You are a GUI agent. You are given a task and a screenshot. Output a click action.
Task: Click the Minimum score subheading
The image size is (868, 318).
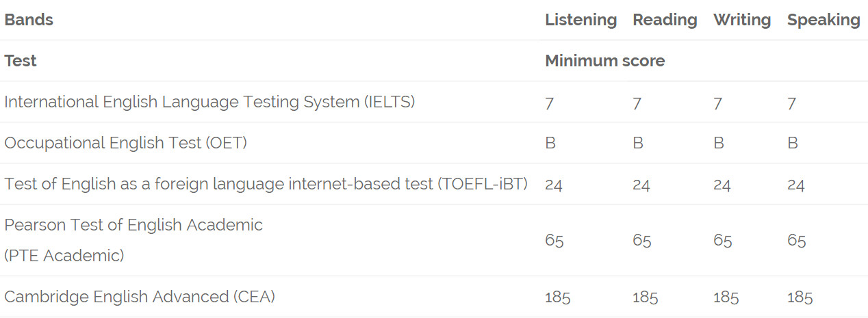click(604, 61)
